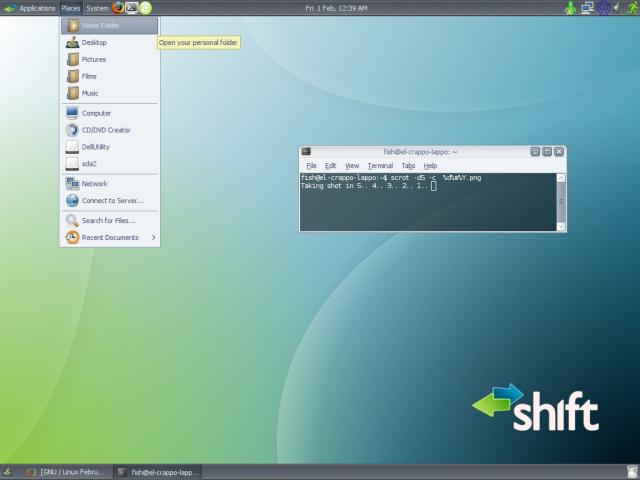
Task: Click terminal scrollbar up arrow
Action: point(561,178)
